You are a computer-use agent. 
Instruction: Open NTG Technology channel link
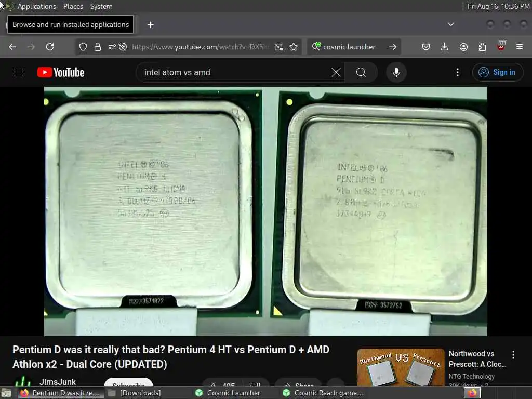pyautogui.click(x=472, y=376)
